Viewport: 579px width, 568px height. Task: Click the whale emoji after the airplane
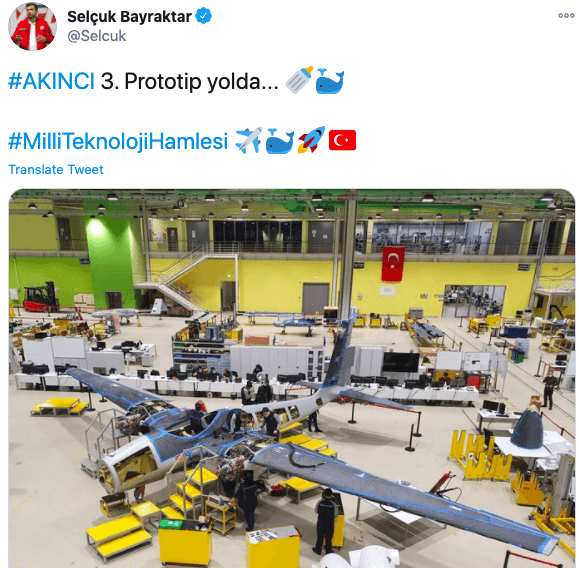coord(280,141)
